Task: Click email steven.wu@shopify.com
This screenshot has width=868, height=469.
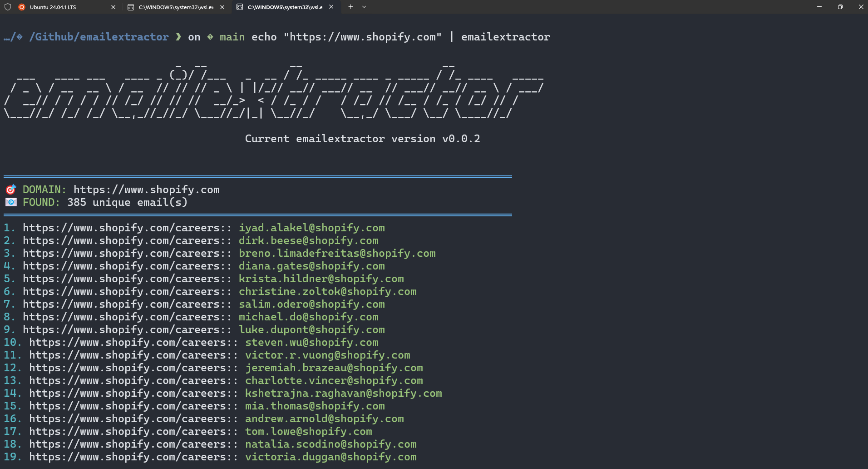Action: point(312,342)
